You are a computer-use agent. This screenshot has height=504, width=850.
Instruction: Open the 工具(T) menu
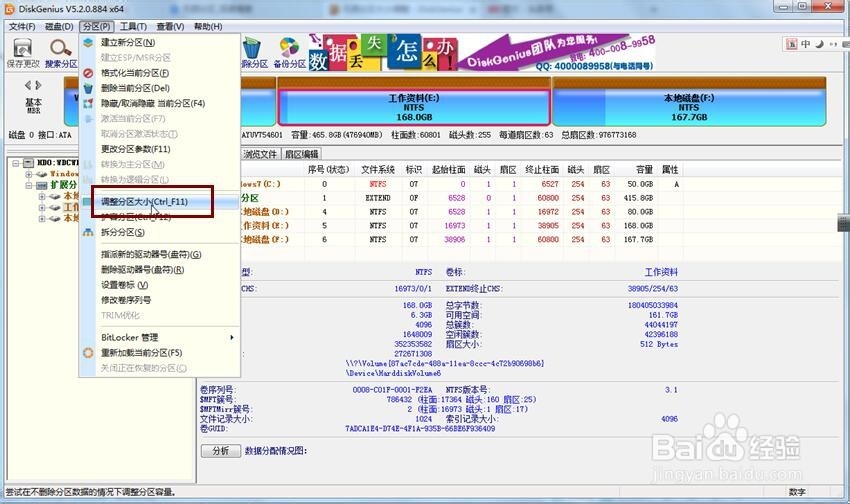133,27
